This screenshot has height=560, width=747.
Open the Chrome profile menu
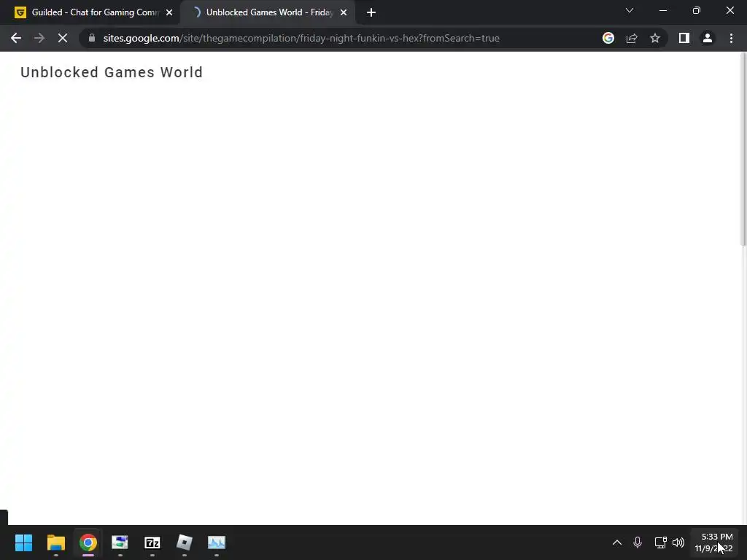[708, 38]
